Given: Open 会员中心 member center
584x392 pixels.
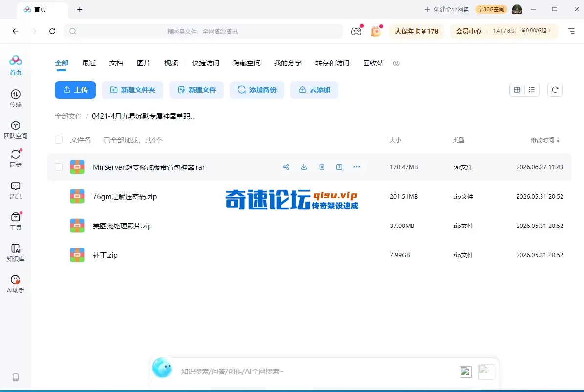Looking at the screenshot, I should pos(469,31).
